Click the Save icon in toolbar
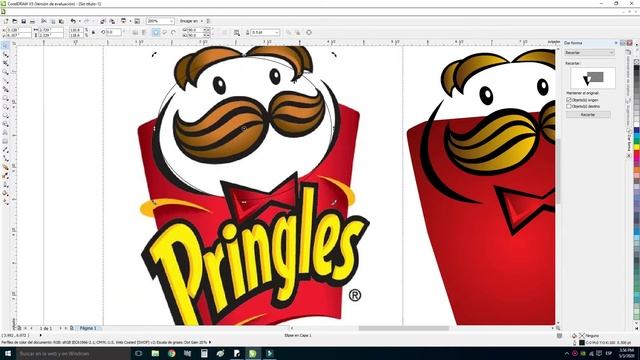This screenshot has height=360, width=640. pos(24,21)
